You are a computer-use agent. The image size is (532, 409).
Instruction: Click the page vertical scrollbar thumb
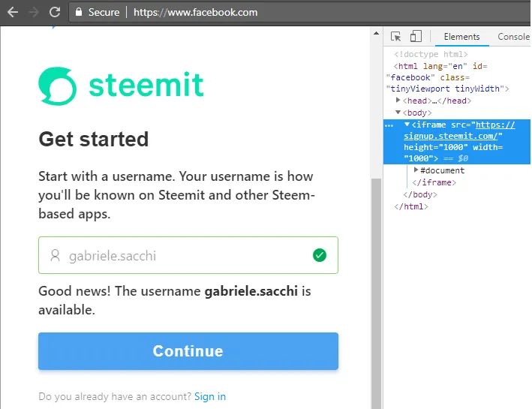376,292
